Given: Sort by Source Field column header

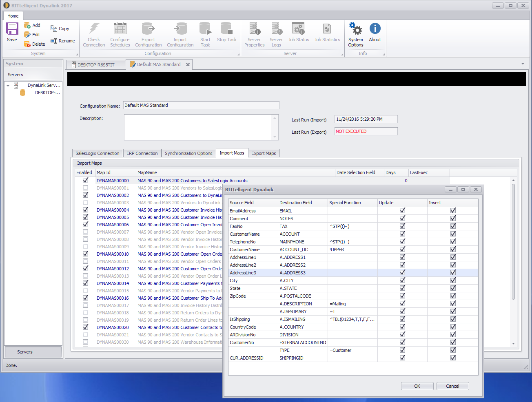Looking at the screenshot, I should point(253,203).
